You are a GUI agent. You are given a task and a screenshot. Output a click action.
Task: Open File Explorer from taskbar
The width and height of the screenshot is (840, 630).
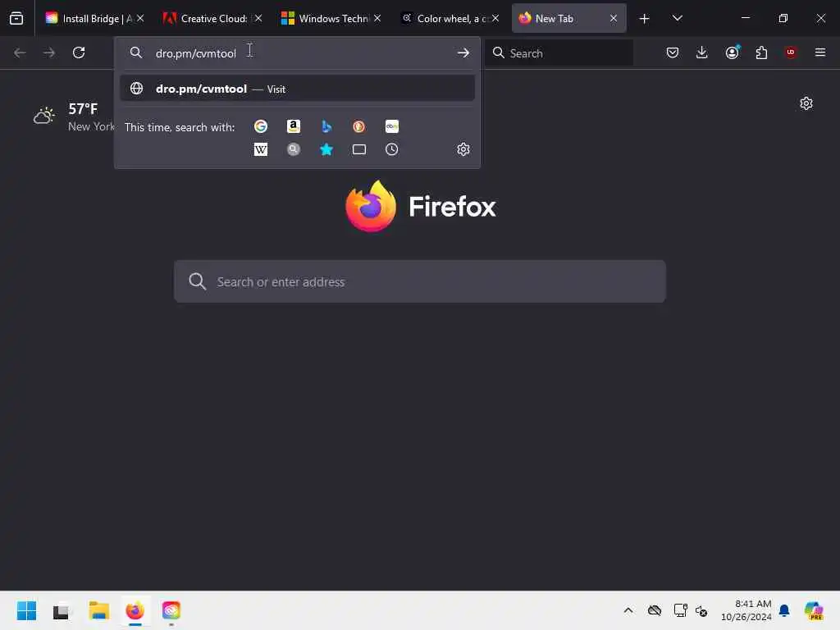point(98,610)
